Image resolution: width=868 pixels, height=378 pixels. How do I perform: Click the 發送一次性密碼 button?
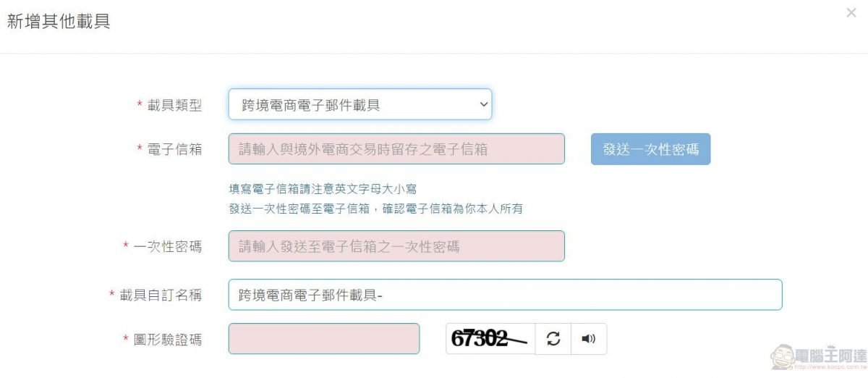650,149
